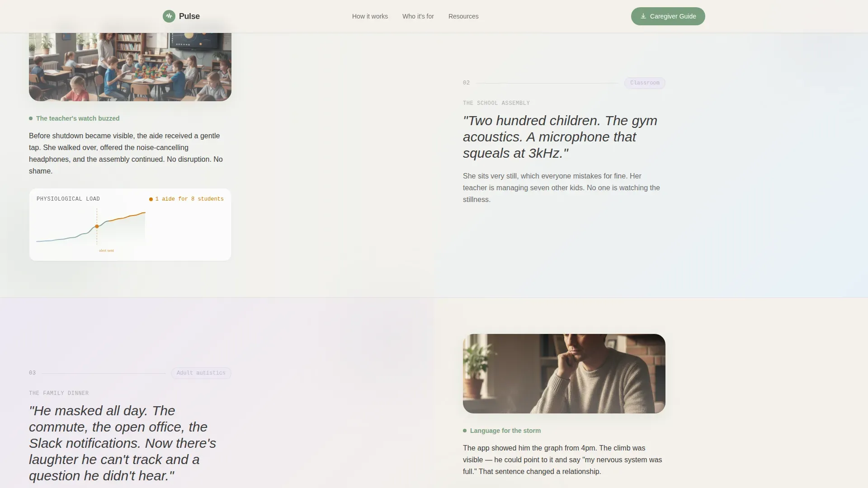Viewport: 868px width, 488px height.
Task: Click the Pulse logo icon
Action: coord(169,16)
